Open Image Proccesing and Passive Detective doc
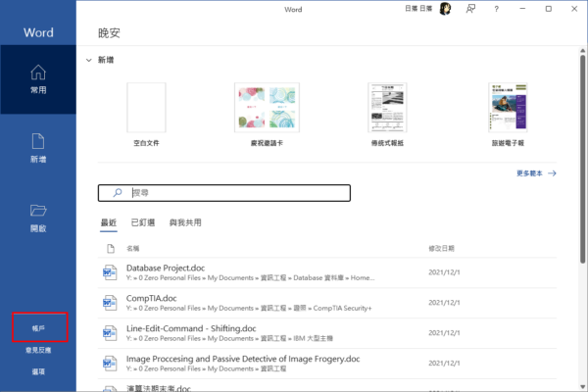This screenshot has width=588, height=392. click(x=327, y=364)
